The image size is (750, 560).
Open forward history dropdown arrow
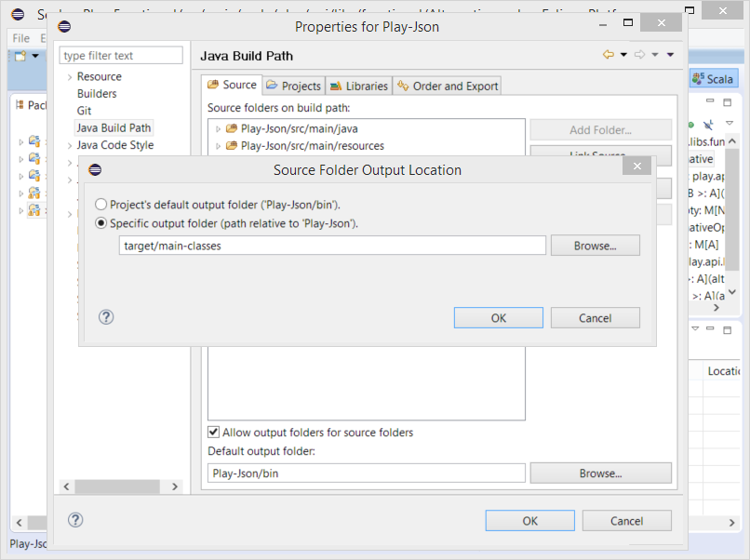coord(655,55)
